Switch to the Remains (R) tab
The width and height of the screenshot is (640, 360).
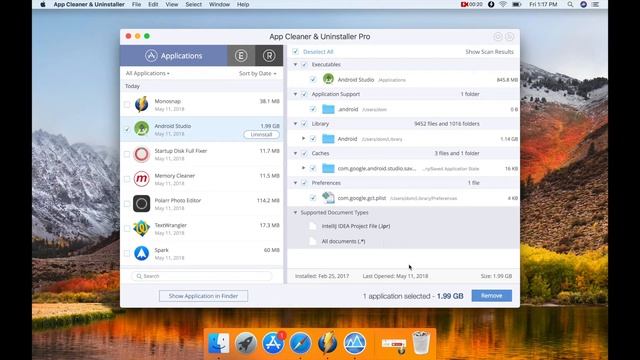(269, 56)
